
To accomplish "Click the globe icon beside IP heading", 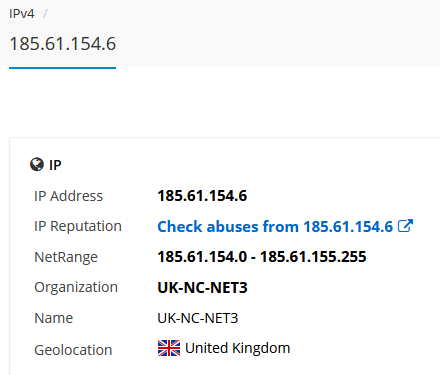I will coord(37,164).
